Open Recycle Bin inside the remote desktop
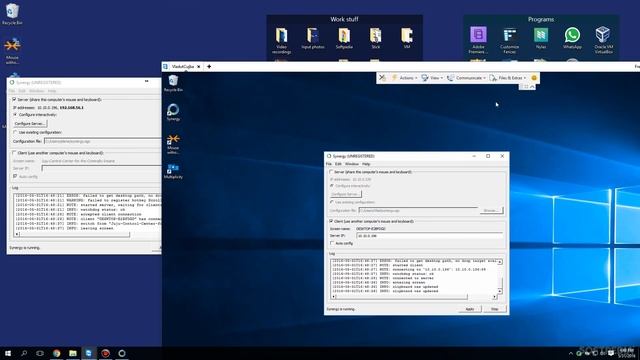Image resolution: width=640 pixels, height=360 pixels. [x=173, y=83]
